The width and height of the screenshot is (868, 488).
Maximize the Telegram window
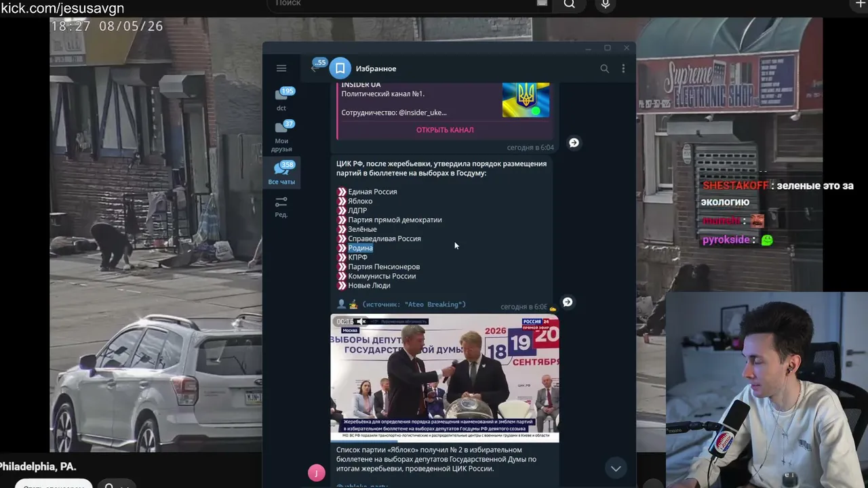click(608, 47)
